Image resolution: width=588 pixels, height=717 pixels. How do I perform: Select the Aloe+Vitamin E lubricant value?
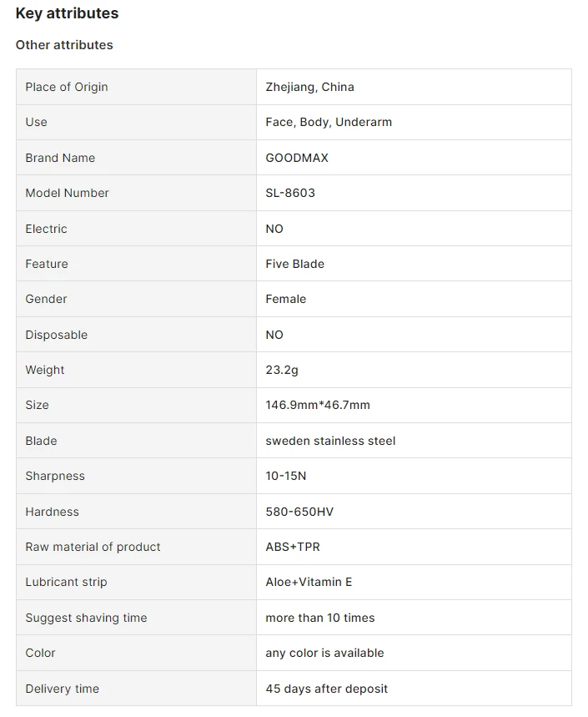[309, 582]
